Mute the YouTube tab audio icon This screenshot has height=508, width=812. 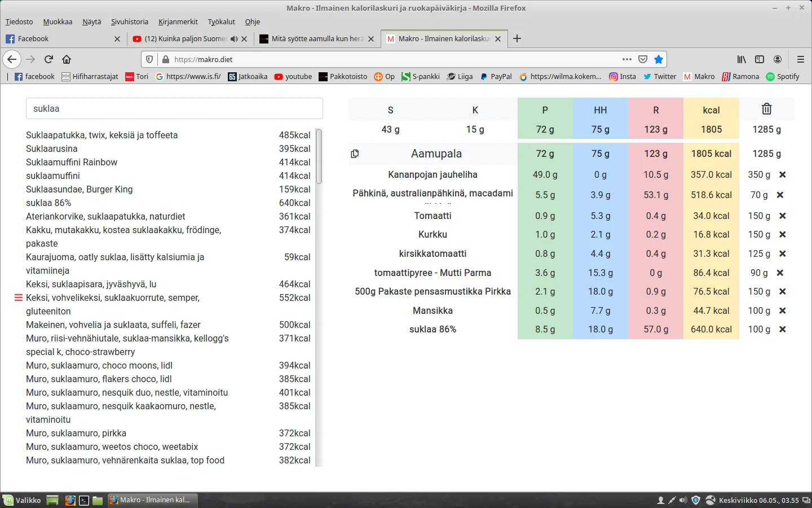[234, 39]
